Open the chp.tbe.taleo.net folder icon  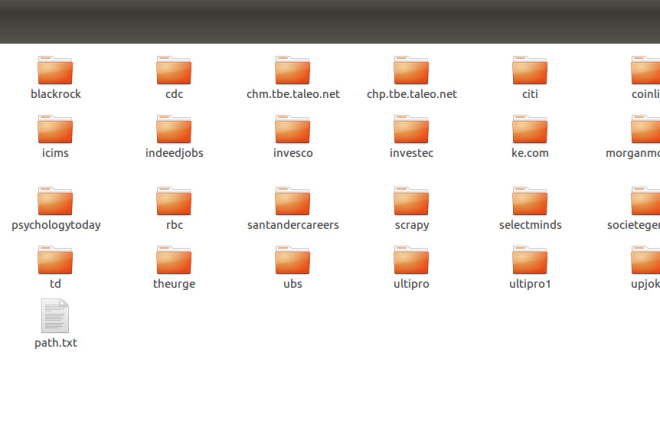(411, 70)
